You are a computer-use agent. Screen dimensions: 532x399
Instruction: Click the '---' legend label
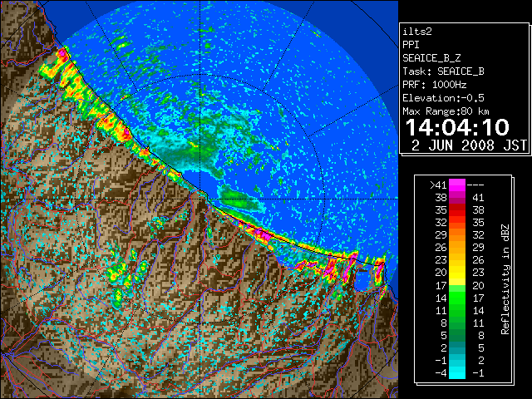coord(475,185)
